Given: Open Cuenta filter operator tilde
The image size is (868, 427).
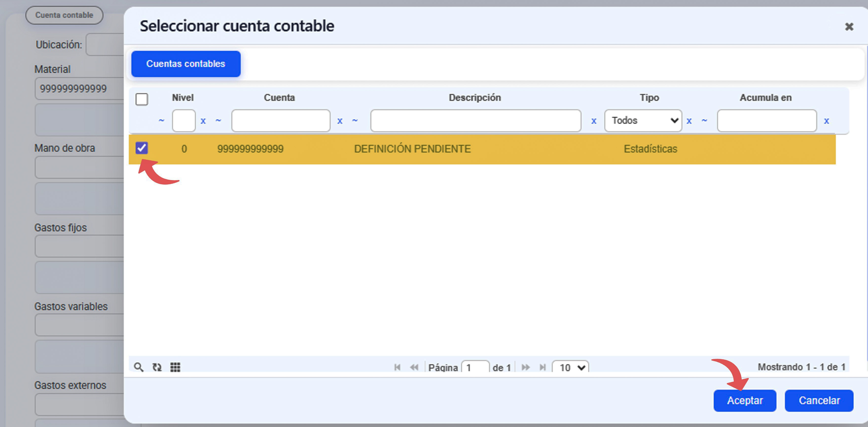Looking at the screenshot, I should tap(218, 120).
